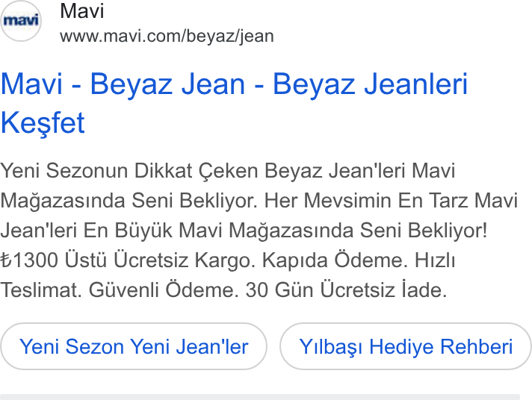The width and height of the screenshot is (532, 400).
Task: Click the '₺1300 Üstü Ücretsiz Kargo' text
Action: click(127, 260)
